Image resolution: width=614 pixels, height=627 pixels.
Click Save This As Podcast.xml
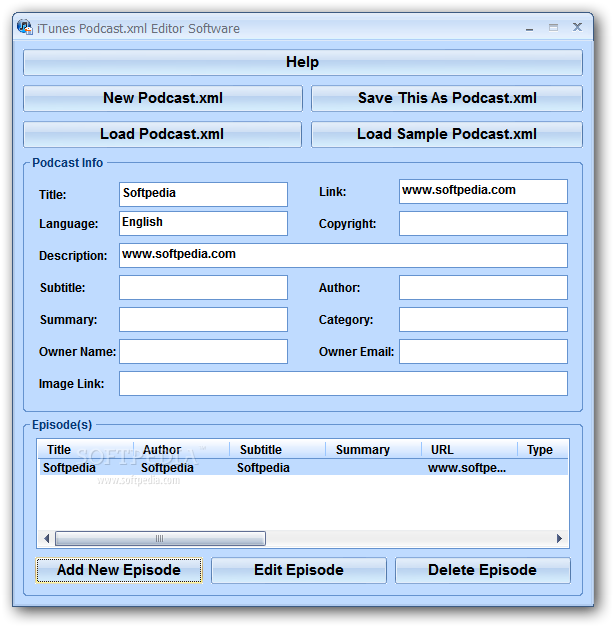pyautogui.click(x=447, y=98)
